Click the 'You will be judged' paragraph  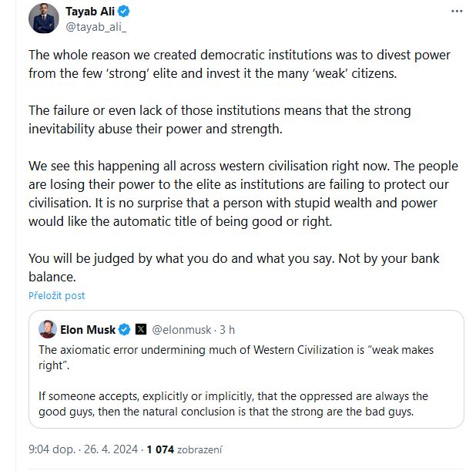click(x=233, y=267)
